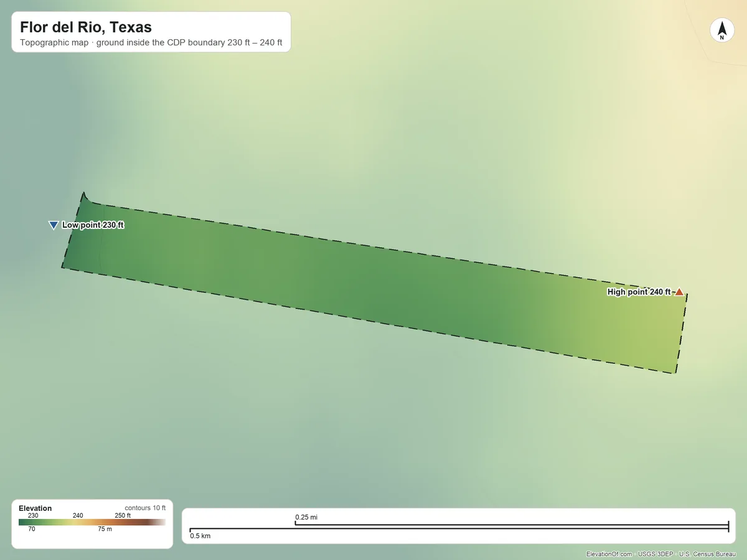Click the 'contours 10 ft' legend note
Screen dimensions: 747x560
(x=145, y=508)
